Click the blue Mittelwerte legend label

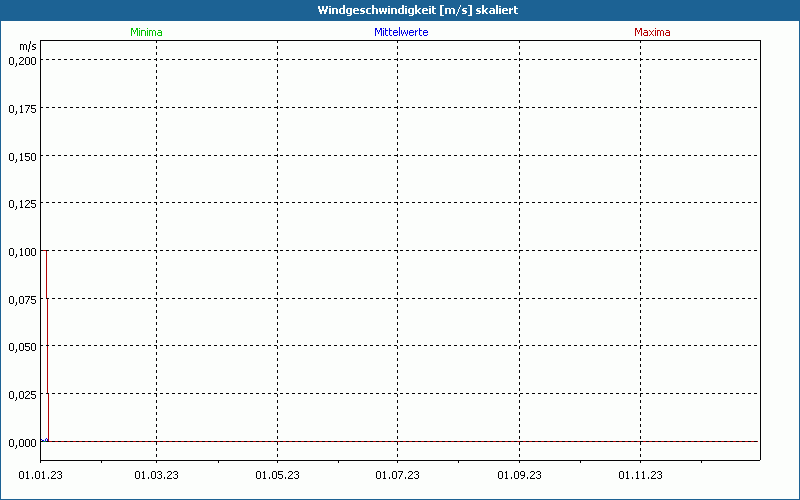pyautogui.click(x=401, y=32)
